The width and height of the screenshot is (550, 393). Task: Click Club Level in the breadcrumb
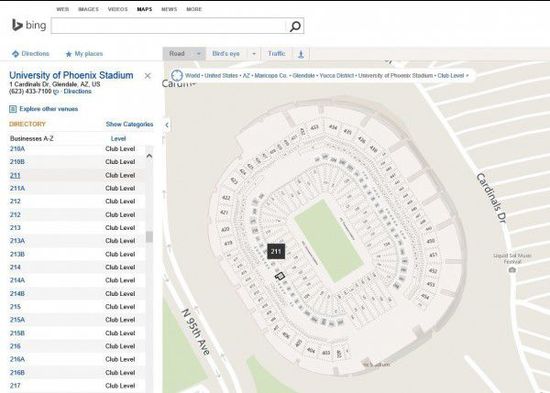[451, 75]
